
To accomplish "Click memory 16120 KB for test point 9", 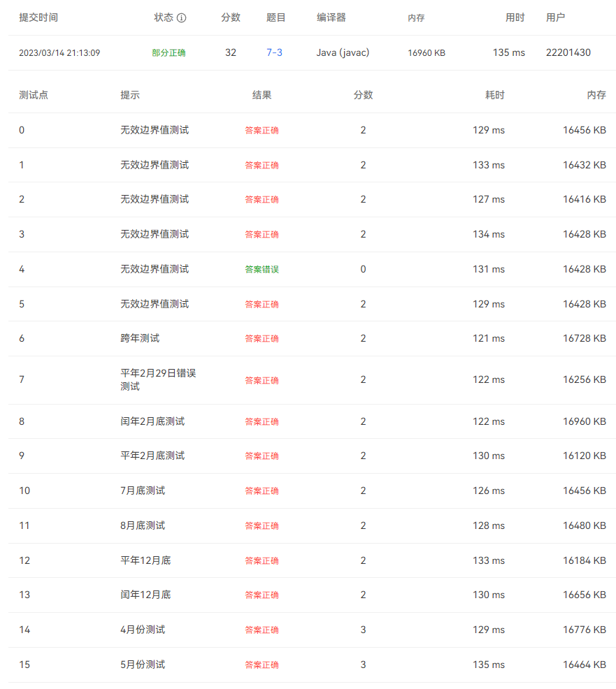I will pyautogui.click(x=585, y=456).
